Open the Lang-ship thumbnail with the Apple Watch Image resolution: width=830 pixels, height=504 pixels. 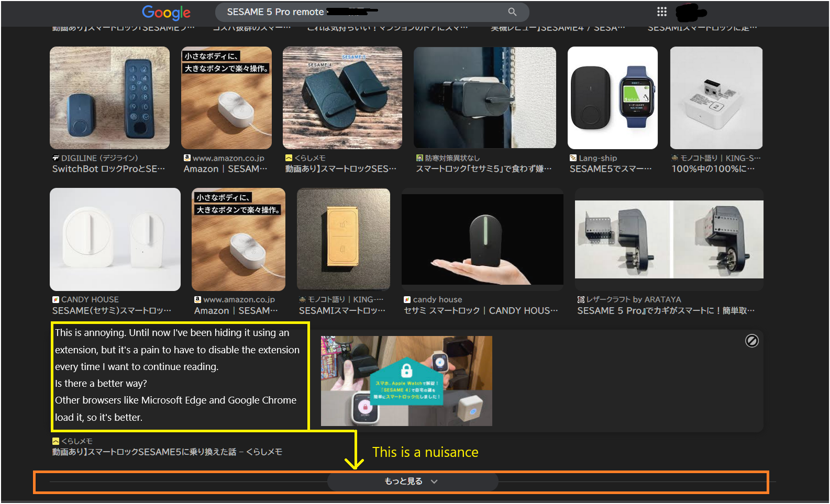pos(613,98)
